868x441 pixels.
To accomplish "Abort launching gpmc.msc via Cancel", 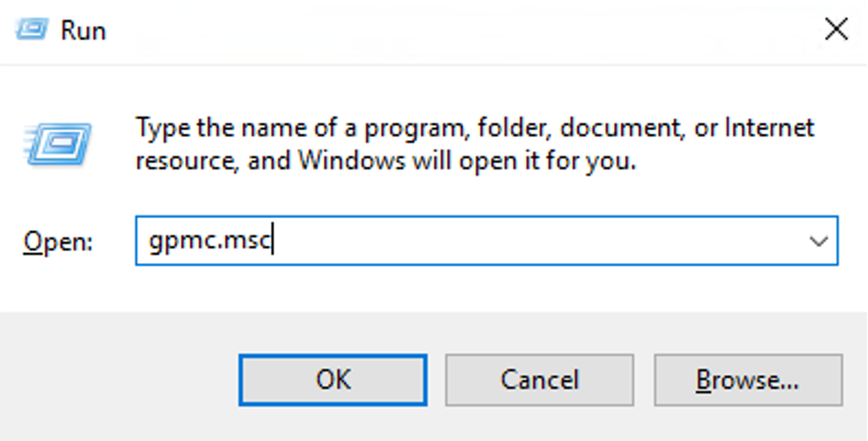I will coord(540,380).
